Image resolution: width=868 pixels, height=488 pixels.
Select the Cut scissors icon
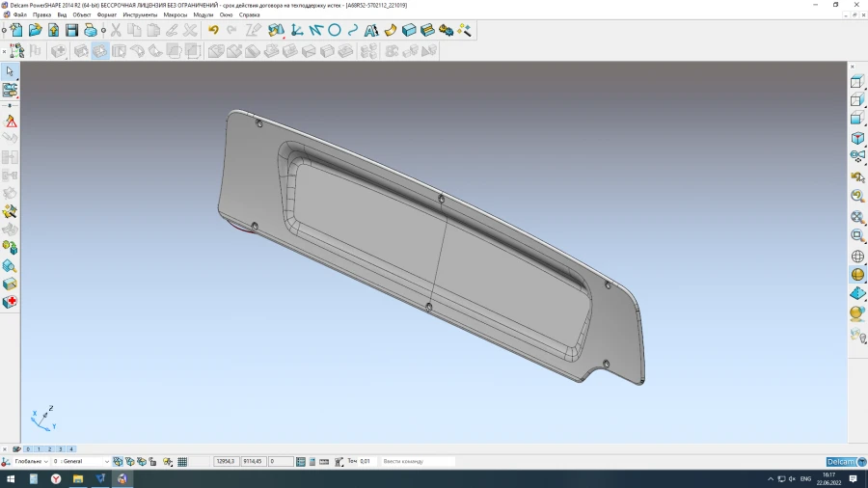point(116,31)
